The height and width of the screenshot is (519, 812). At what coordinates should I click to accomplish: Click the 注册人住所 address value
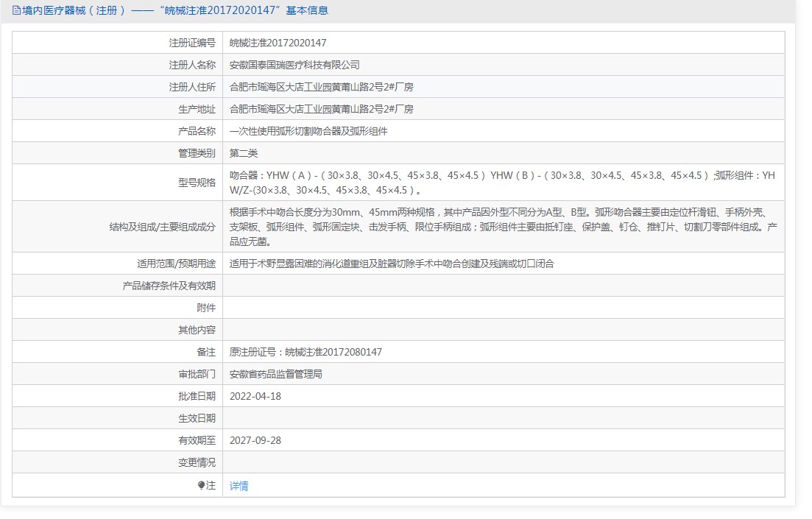pyautogui.click(x=321, y=87)
